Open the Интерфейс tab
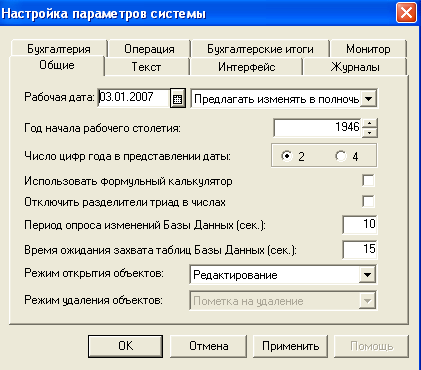 [246, 67]
